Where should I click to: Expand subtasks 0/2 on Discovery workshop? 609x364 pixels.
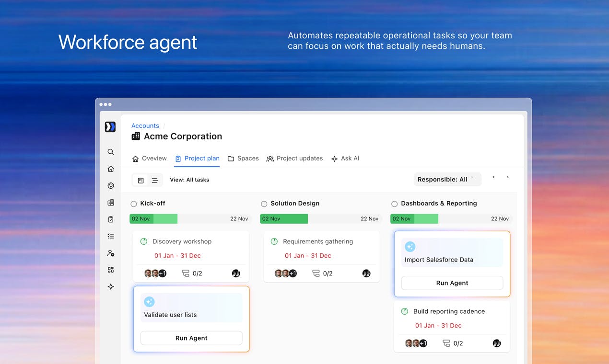192,273
